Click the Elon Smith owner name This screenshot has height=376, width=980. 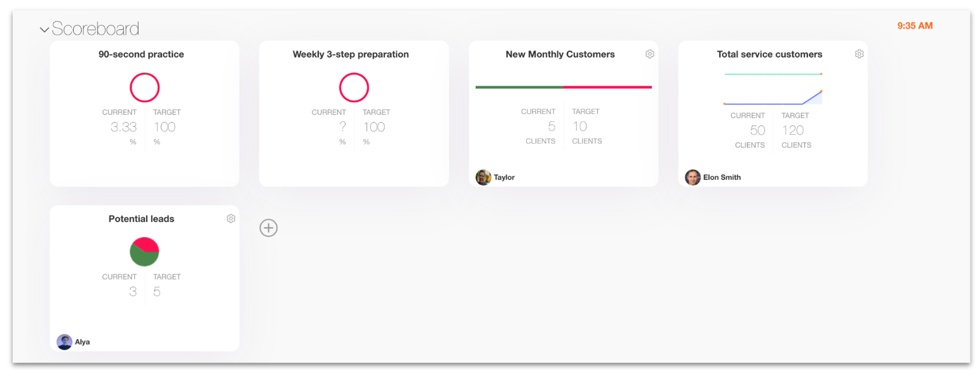click(722, 177)
